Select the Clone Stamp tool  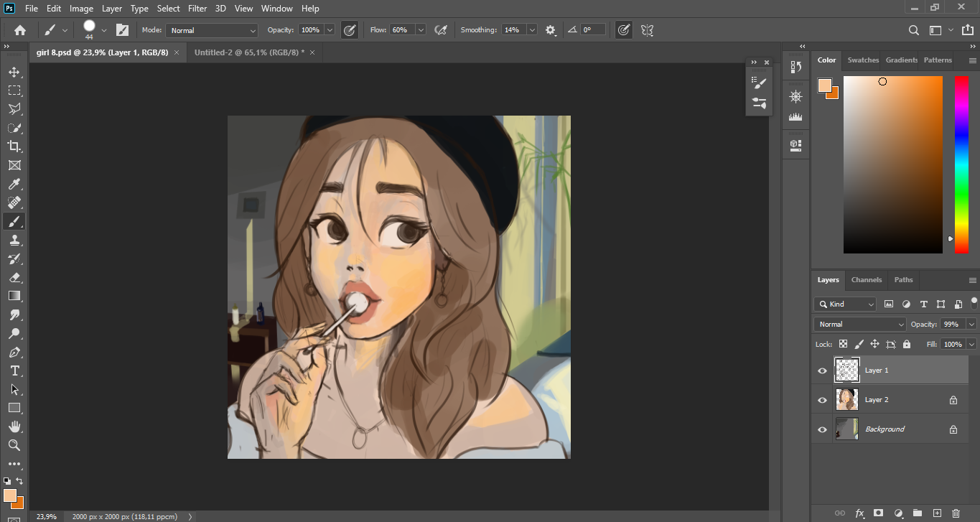click(14, 240)
